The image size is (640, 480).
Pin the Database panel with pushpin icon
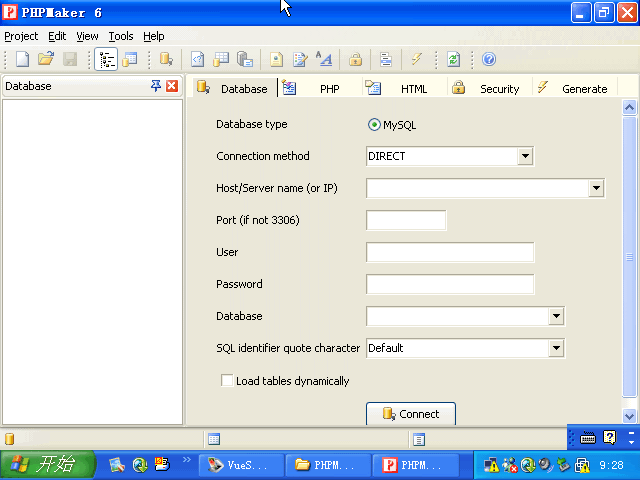155,86
